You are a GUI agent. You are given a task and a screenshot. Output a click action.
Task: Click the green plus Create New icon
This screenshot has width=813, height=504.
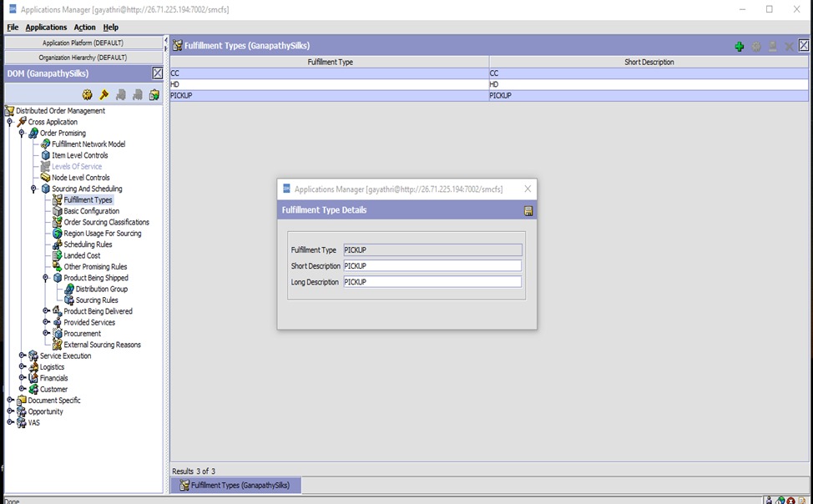(x=739, y=47)
